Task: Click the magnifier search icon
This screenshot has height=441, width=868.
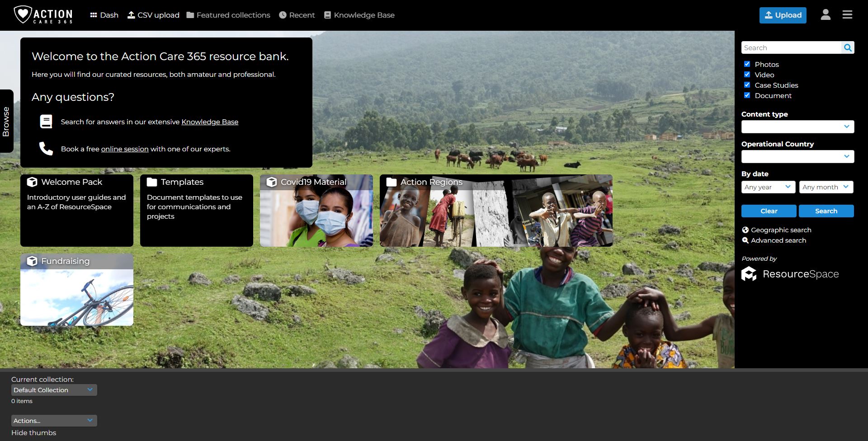Action: pos(848,47)
